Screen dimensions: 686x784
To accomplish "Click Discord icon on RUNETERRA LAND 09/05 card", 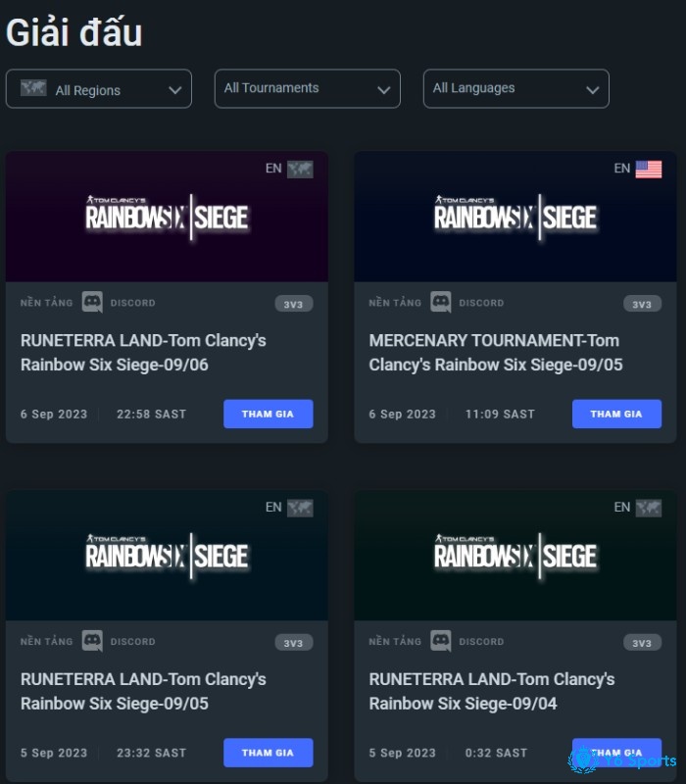I will [92, 641].
